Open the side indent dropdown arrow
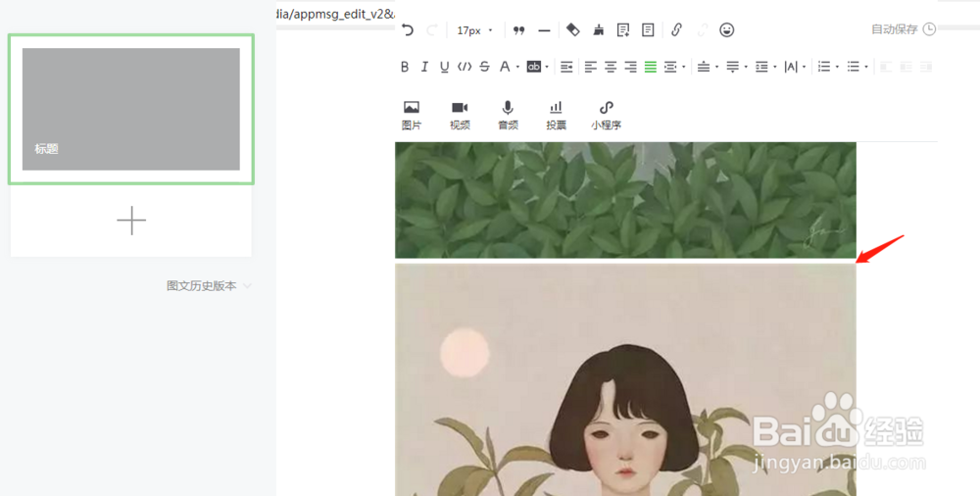Viewport: 980px width, 496px height. coord(684,67)
